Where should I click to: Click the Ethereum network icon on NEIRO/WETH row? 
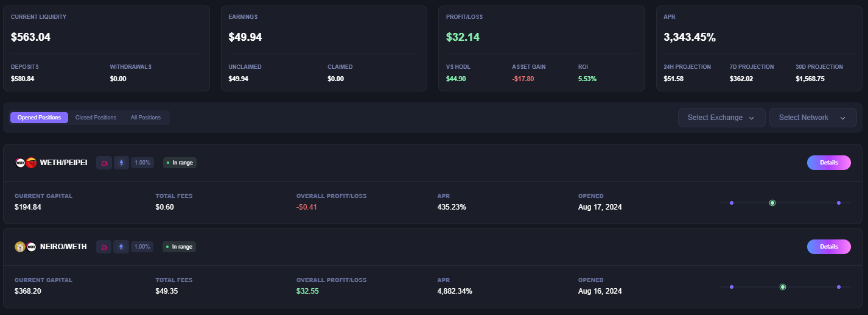(x=121, y=247)
